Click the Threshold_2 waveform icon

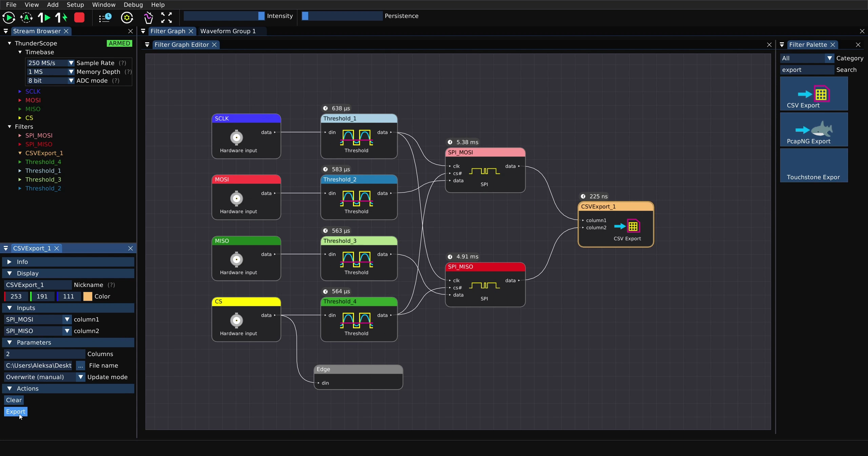tap(356, 198)
